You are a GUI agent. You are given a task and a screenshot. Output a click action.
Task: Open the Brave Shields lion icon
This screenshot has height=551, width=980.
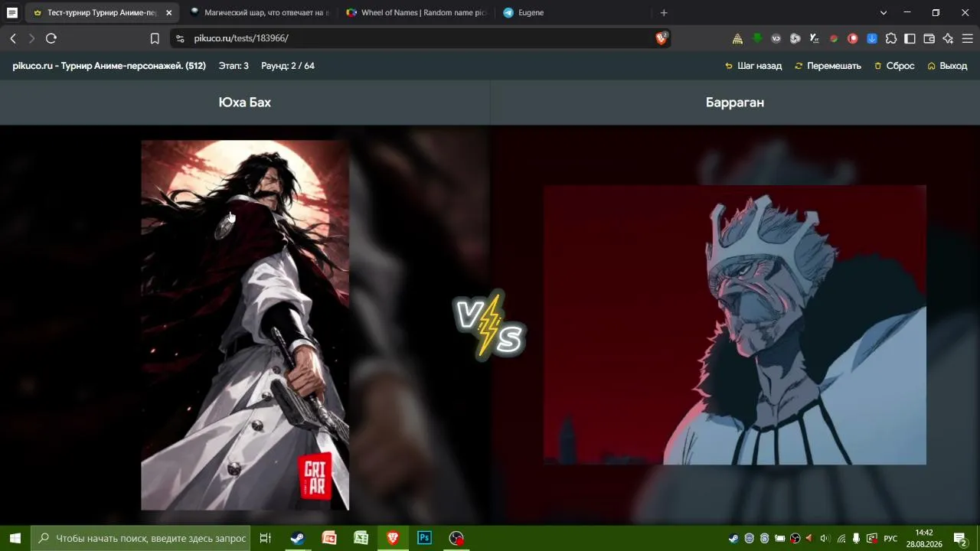tap(661, 38)
